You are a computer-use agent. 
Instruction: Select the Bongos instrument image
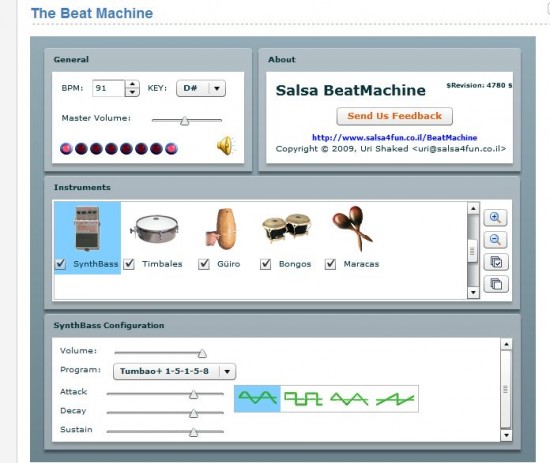(x=287, y=228)
